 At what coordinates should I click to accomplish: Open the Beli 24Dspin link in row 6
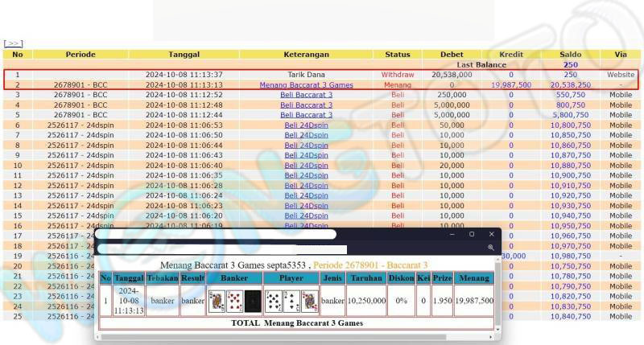(x=306, y=125)
